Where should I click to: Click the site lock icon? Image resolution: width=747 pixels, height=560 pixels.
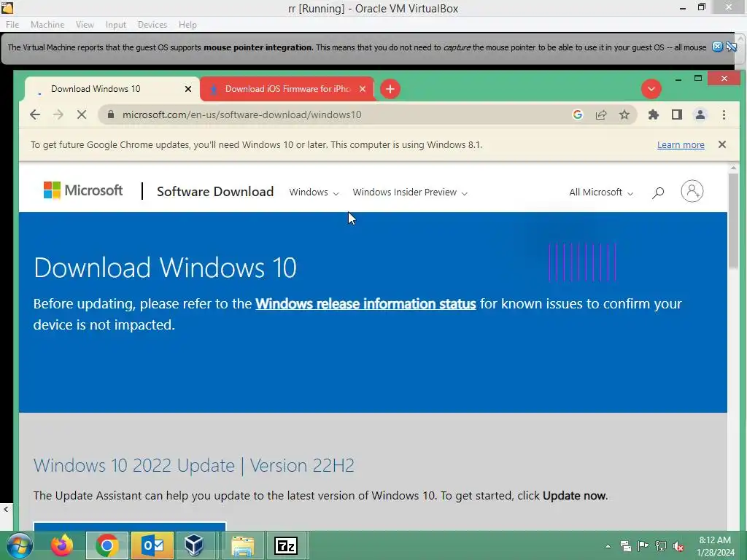(111, 114)
